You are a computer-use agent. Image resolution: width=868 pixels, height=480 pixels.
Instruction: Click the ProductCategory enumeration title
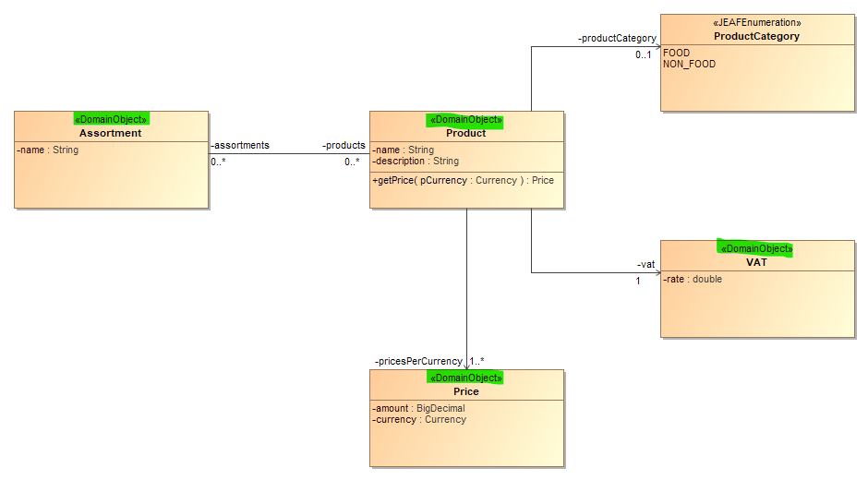coord(756,36)
